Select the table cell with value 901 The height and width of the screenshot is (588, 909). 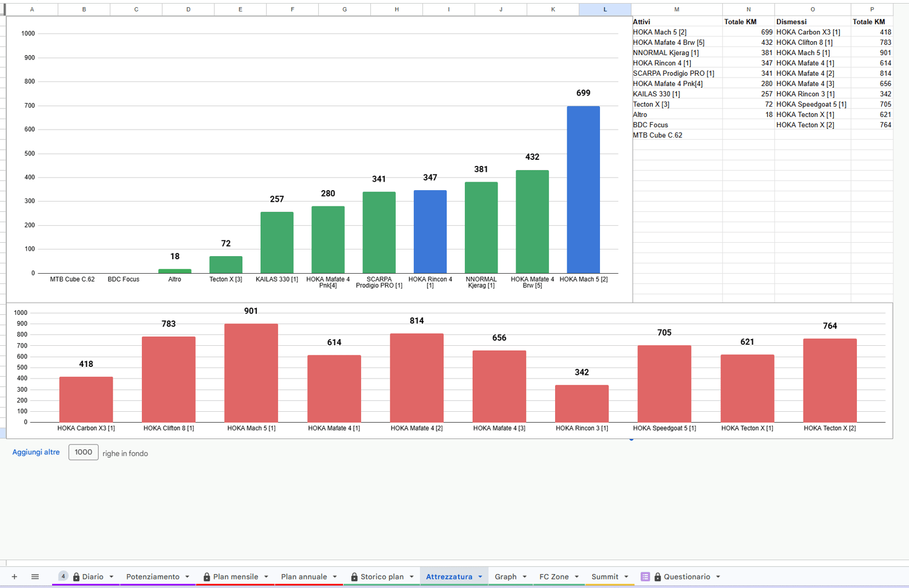(x=872, y=53)
